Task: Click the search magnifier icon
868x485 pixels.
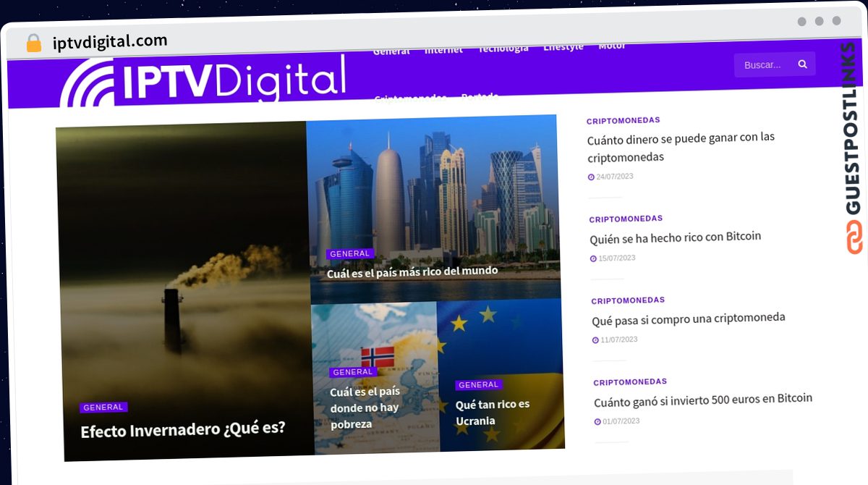Action: [802, 64]
